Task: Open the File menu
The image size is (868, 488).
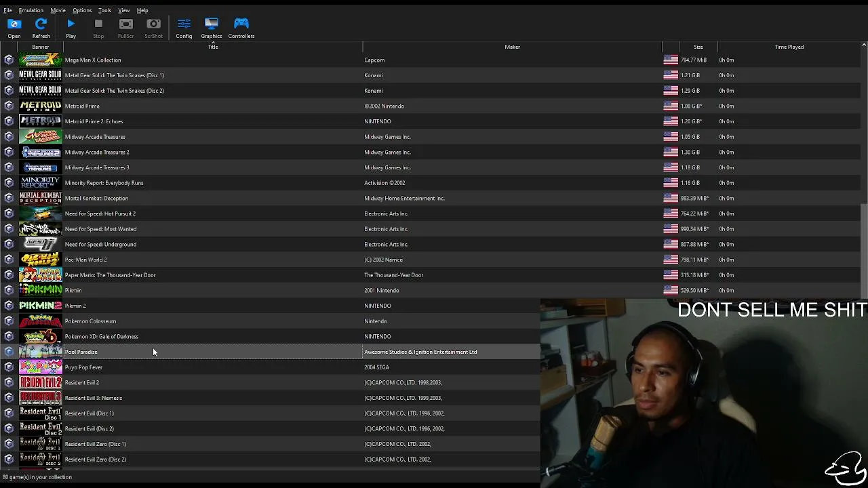Action: (7, 10)
